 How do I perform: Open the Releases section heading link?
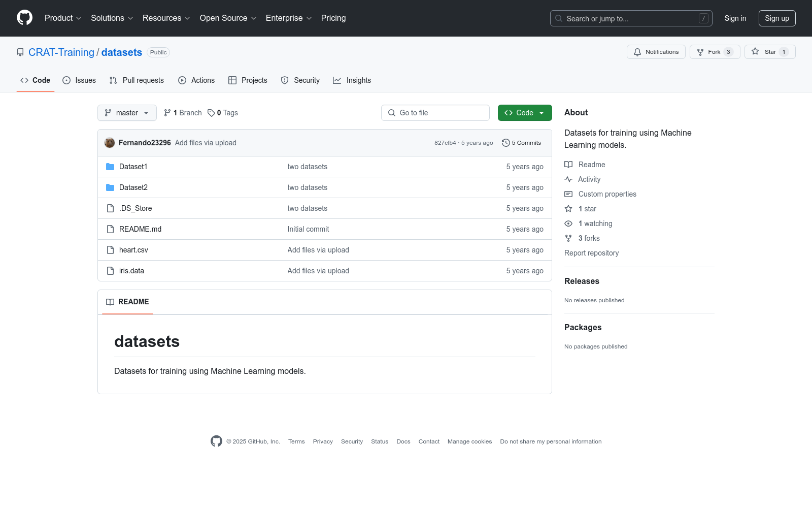[x=582, y=281]
